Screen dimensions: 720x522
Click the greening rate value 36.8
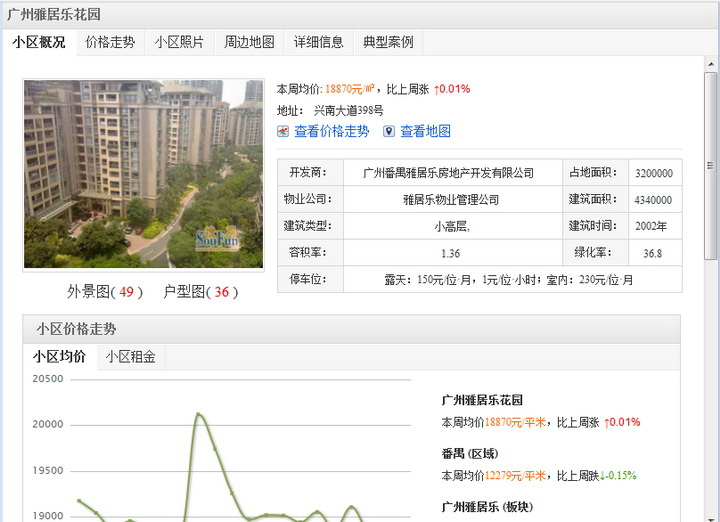click(x=652, y=253)
